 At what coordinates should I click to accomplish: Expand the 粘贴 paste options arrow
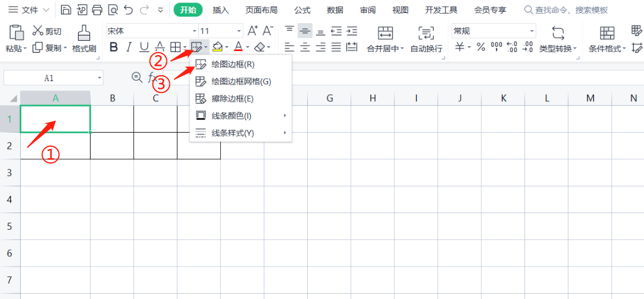coord(25,49)
